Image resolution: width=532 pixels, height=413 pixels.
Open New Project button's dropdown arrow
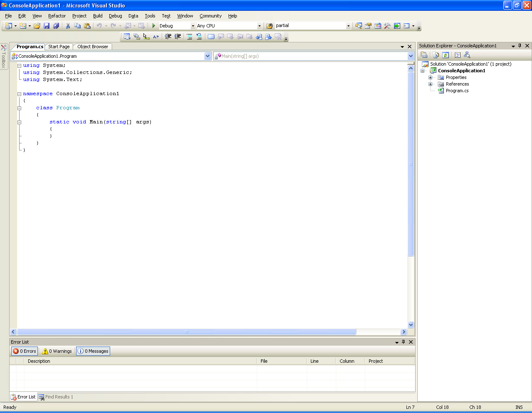pyautogui.click(x=15, y=26)
